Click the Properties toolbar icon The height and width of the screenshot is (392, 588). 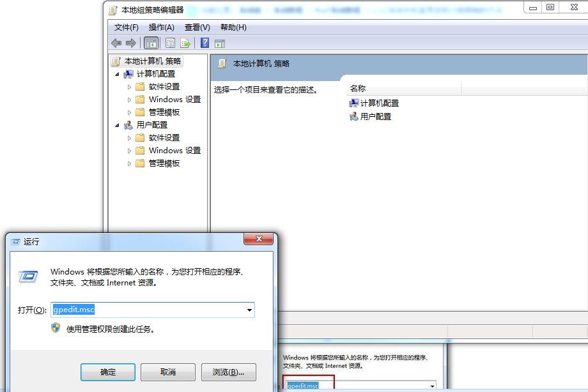click(170, 43)
